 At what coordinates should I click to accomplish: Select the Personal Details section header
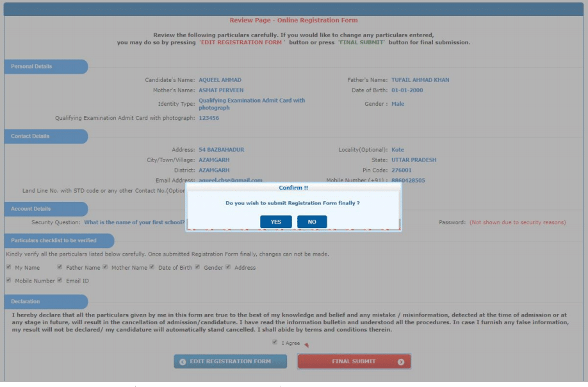(x=32, y=67)
